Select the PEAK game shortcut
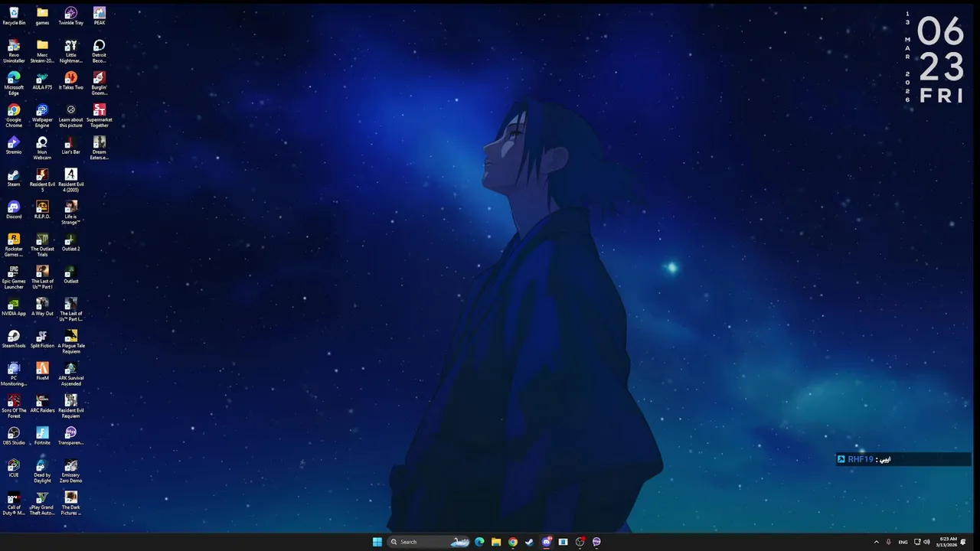 (100, 16)
